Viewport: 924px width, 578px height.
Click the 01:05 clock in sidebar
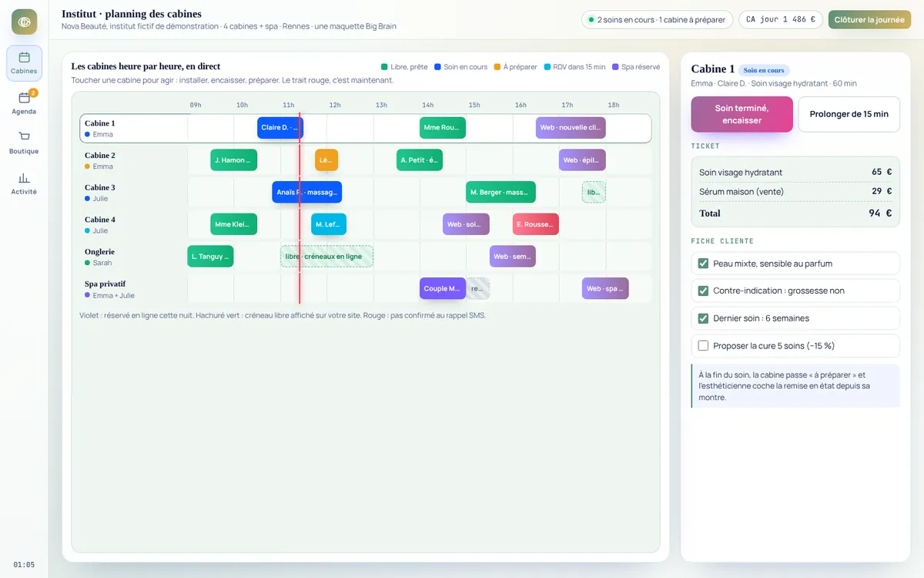click(x=24, y=565)
